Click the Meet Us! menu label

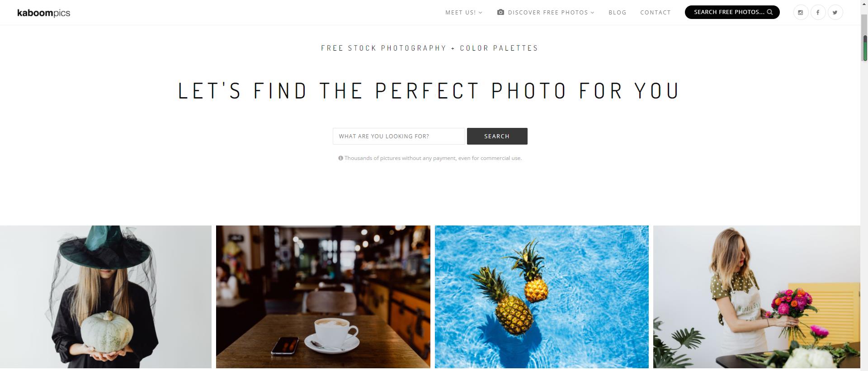pyautogui.click(x=460, y=12)
